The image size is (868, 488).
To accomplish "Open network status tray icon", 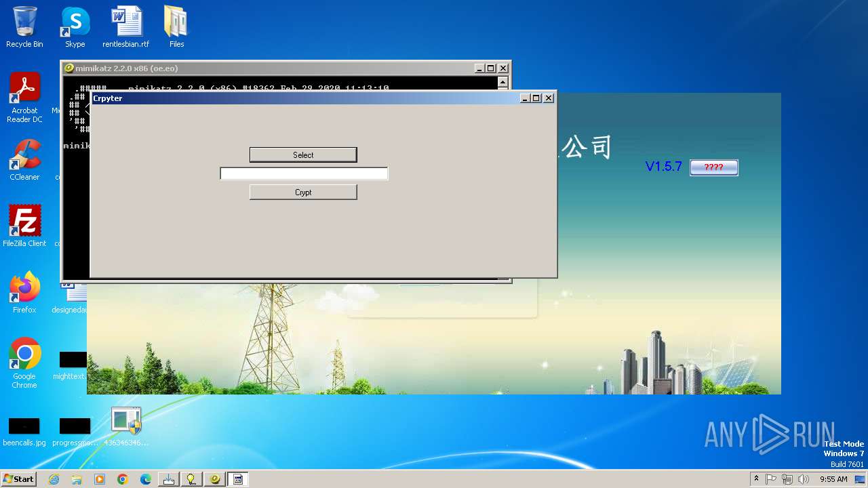I will pos(787,479).
